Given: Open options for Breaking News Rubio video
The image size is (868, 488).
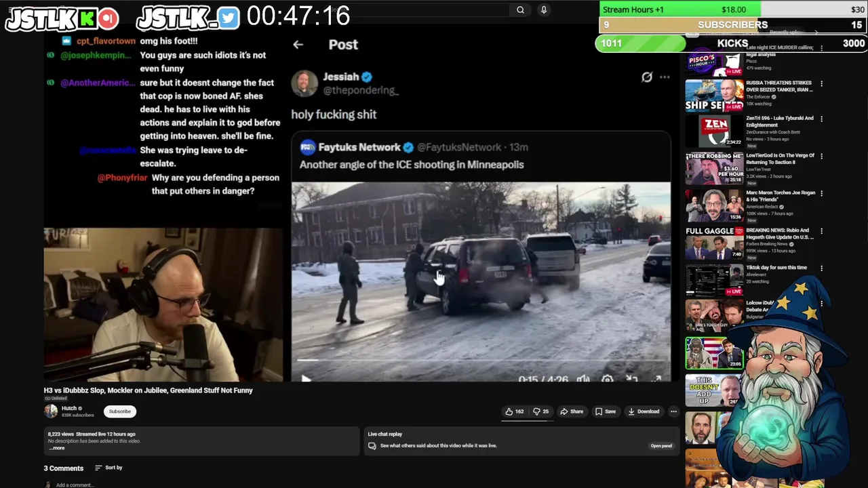Looking at the screenshot, I should [x=821, y=231].
